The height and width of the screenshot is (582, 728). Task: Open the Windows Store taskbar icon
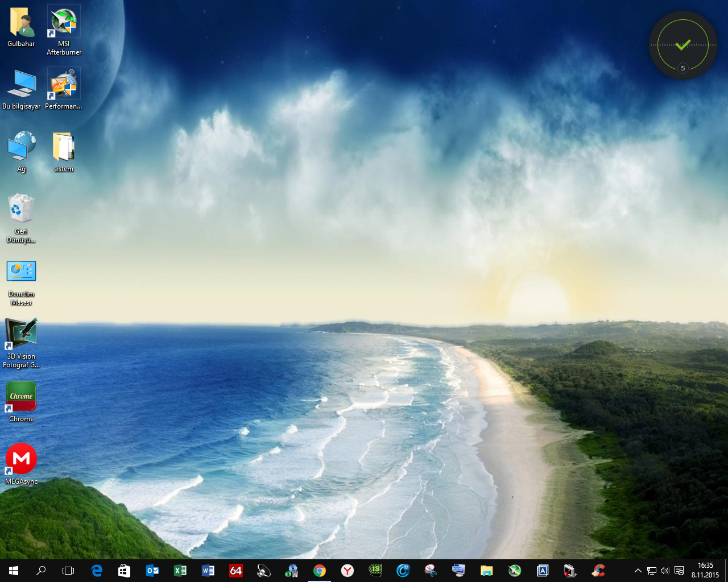pos(124,571)
